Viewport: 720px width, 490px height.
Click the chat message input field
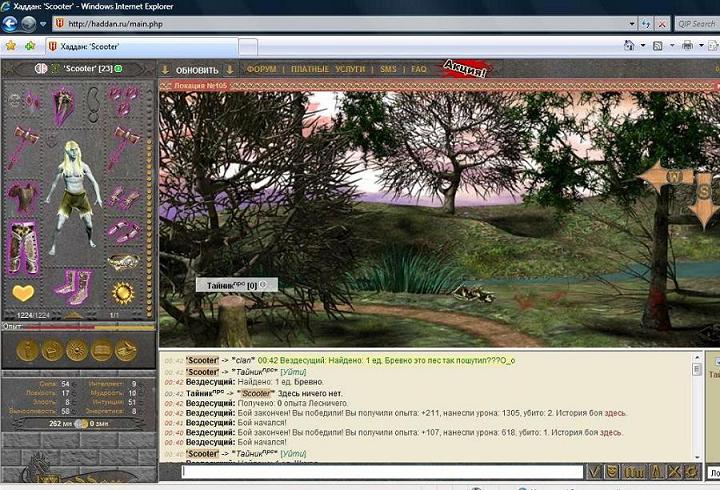[382, 472]
